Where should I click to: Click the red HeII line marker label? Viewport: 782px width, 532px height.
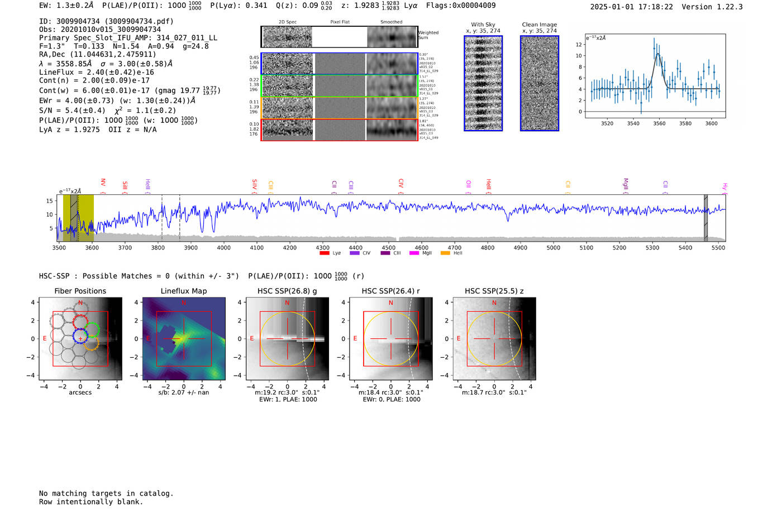(x=489, y=185)
